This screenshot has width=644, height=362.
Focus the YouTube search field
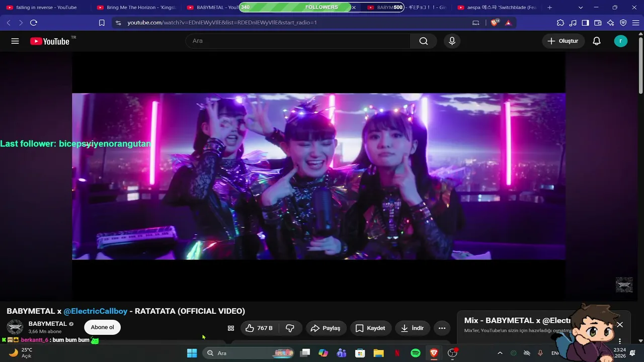pos(298,41)
